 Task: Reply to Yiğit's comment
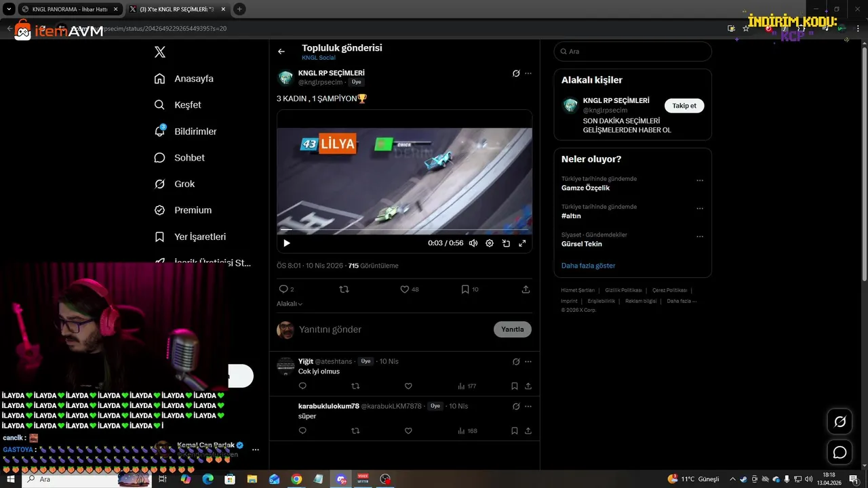[302, 386]
